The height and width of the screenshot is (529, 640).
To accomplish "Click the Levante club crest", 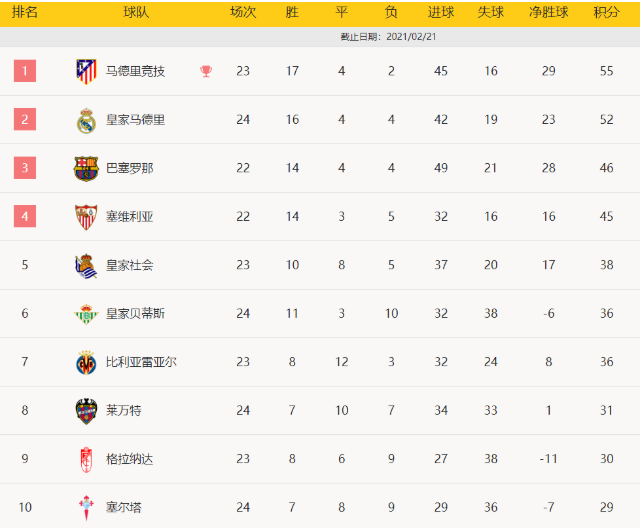I will pos(86,410).
